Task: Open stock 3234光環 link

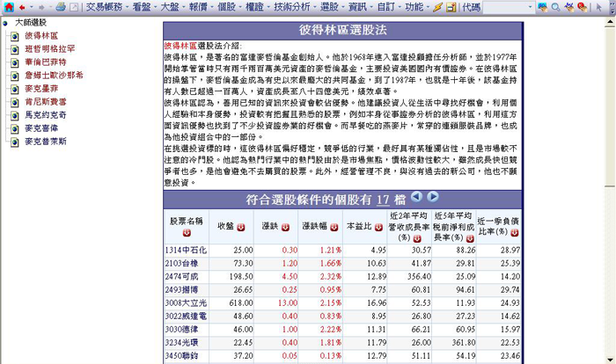Action: pyautogui.click(x=181, y=342)
